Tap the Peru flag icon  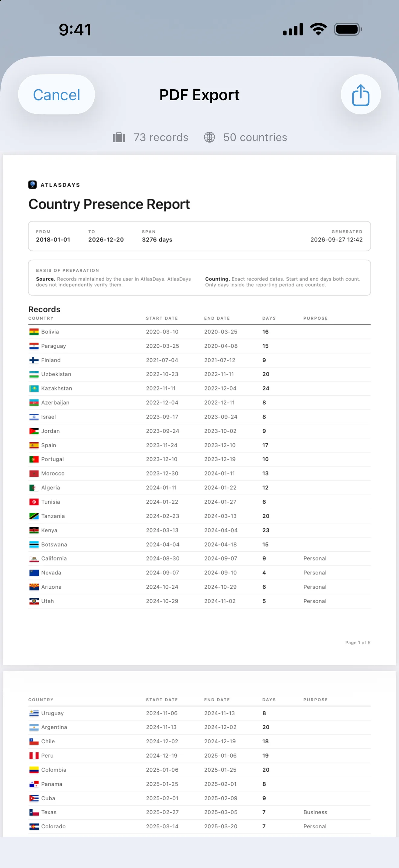[34, 756]
